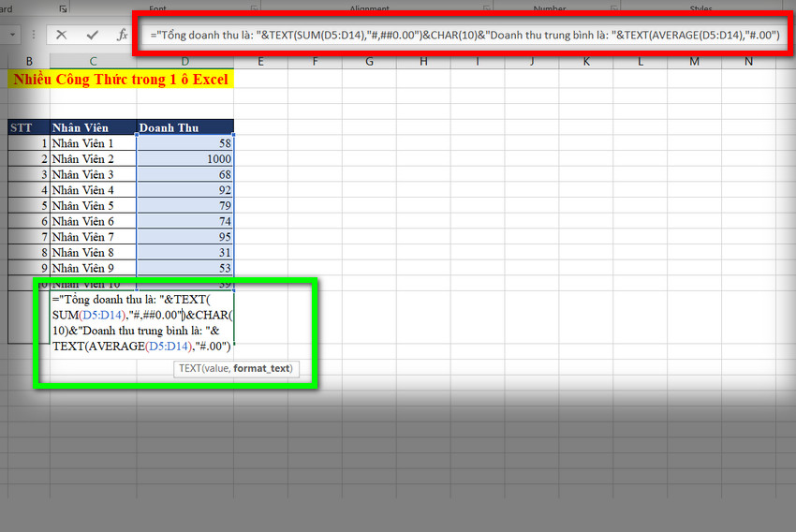
Task: Click the in-cell formula line 'TEXT(AVERAGE(D5:D14)'
Action: [x=141, y=347]
